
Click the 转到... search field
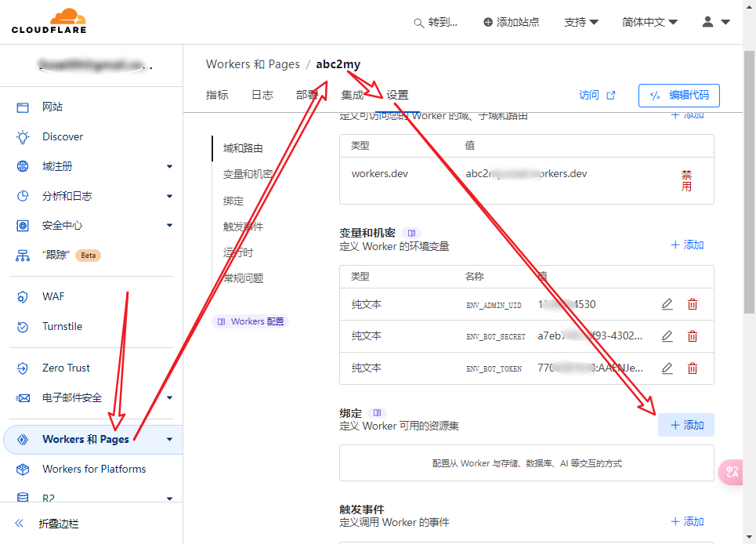436,22
